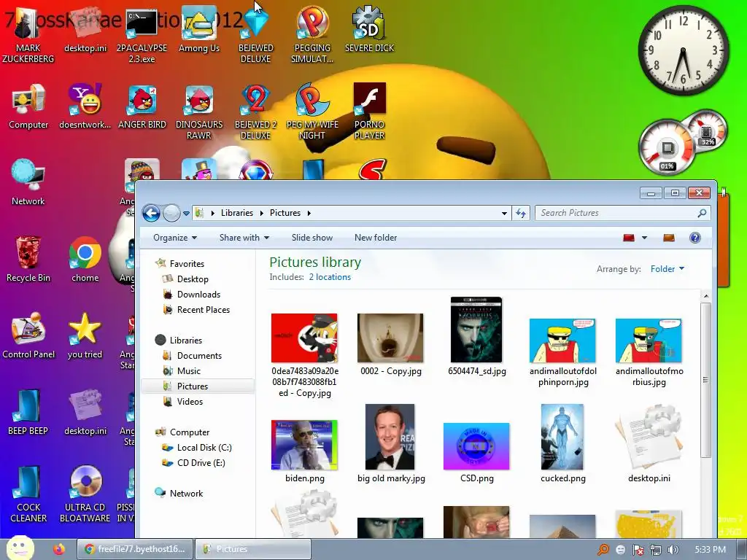Image resolution: width=747 pixels, height=560 pixels.
Task: Open the 2 locations link
Action: coord(330,277)
